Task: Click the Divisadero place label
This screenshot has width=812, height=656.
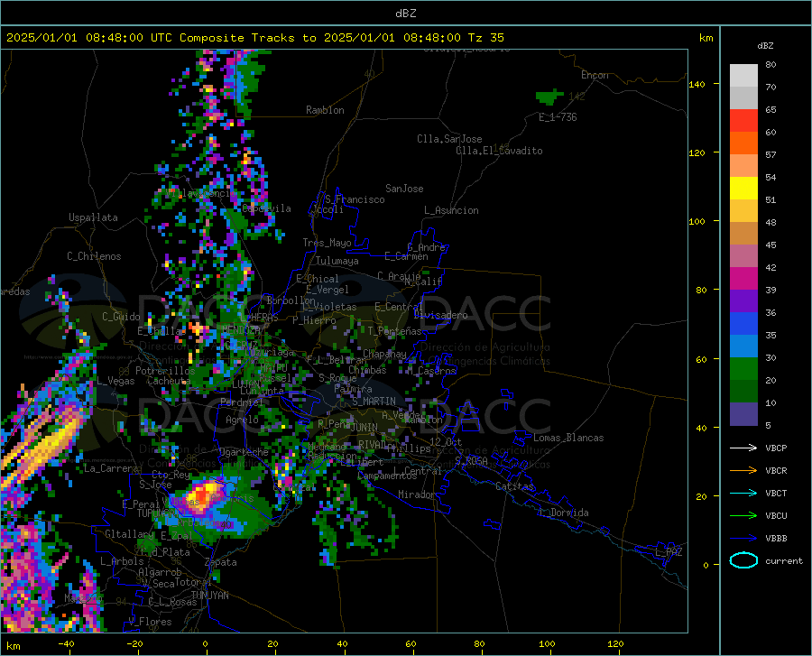Action: pos(440,315)
